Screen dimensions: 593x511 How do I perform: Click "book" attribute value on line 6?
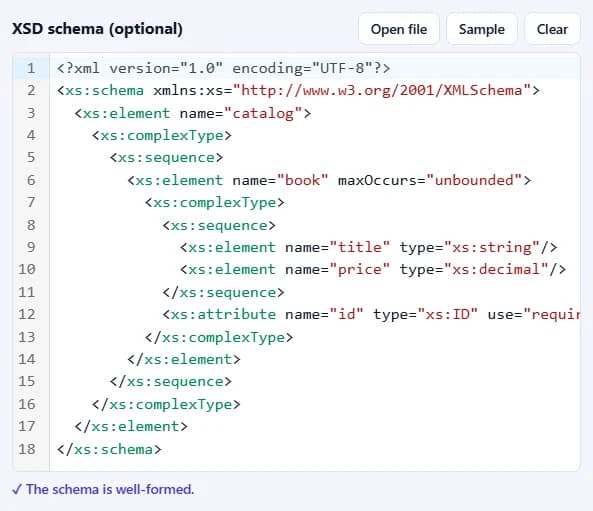303,180
